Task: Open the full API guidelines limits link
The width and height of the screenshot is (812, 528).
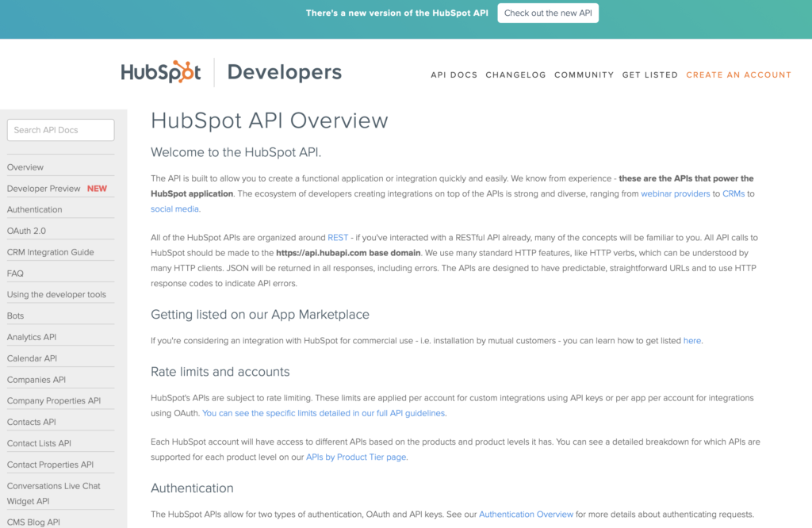Action: click(324, 413)
